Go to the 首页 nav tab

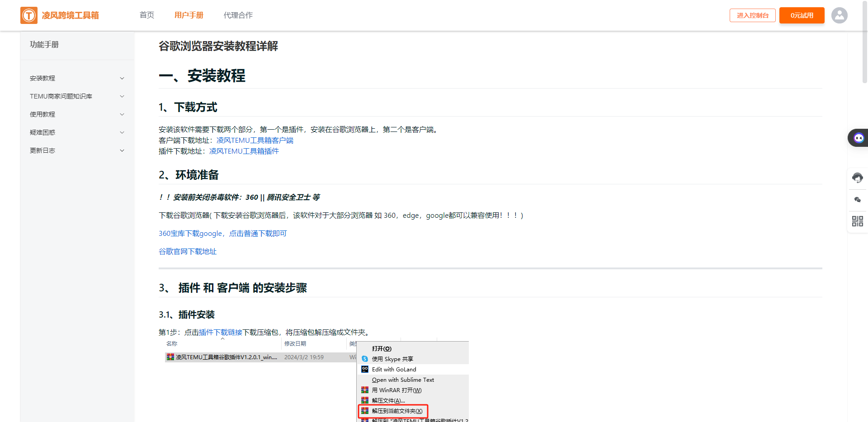click(x=147, y=15)
